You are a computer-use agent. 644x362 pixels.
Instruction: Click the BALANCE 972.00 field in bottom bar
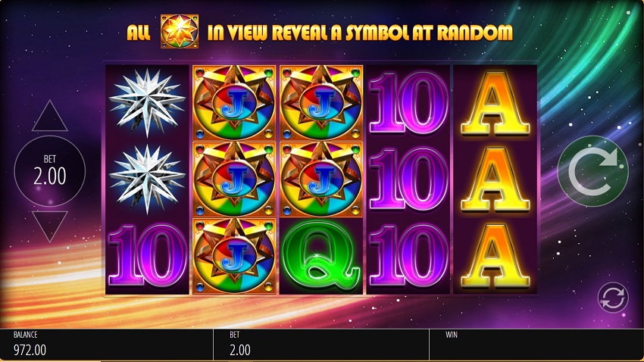click(106, 345)
